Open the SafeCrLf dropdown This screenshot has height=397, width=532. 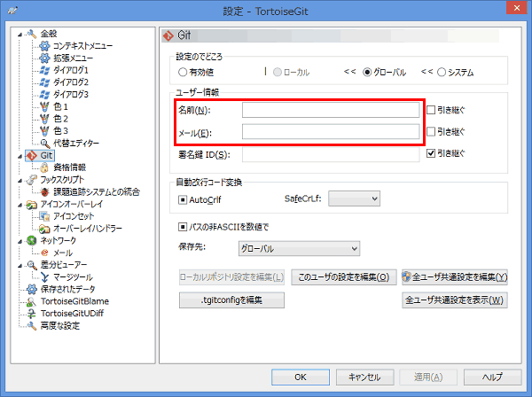pos(354,198)
